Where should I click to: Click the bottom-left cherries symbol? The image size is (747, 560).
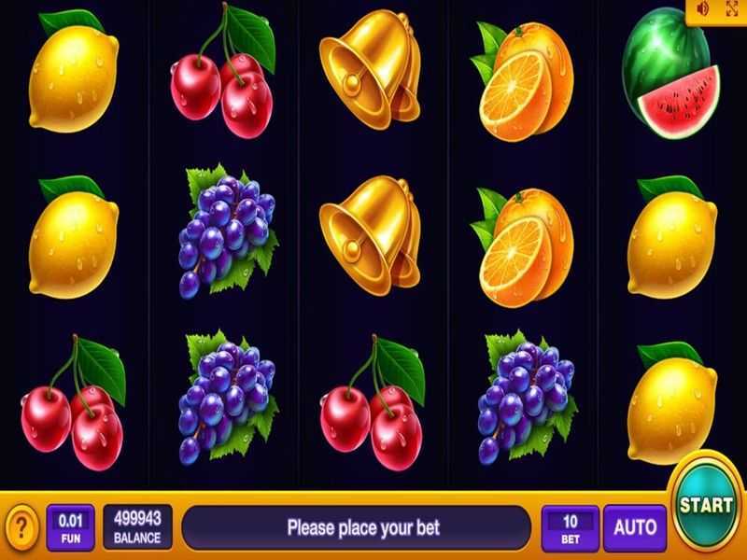click(74, 402)
